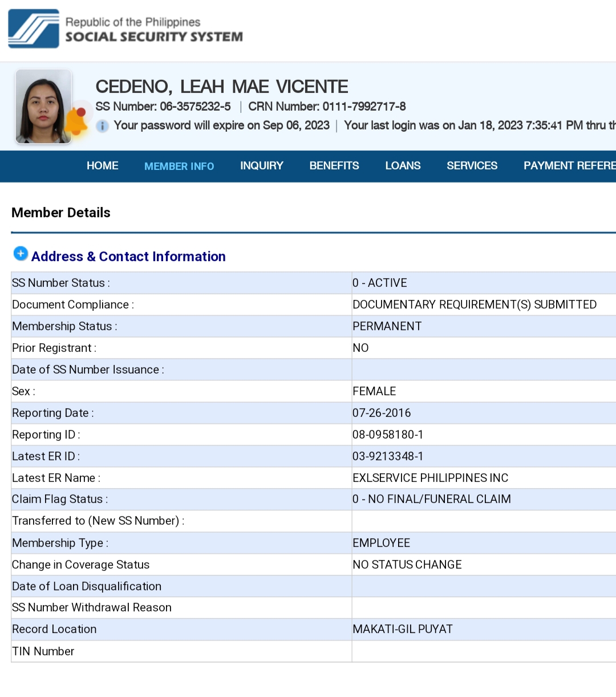Open the BENEFITS menu
The width and height of the screenshot is (616, 697).
[x=334, y=166]
